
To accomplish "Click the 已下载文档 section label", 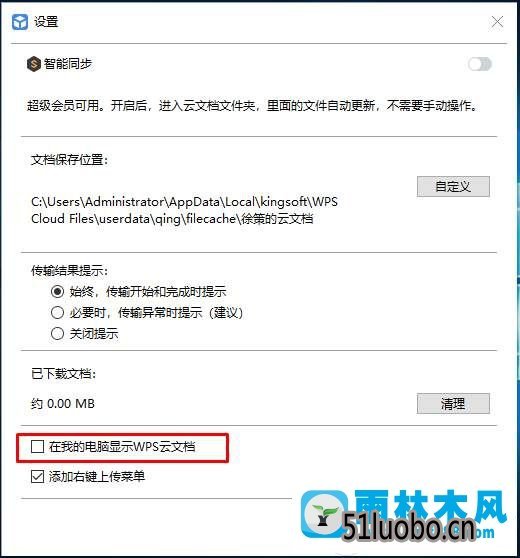I will (63, 374).
